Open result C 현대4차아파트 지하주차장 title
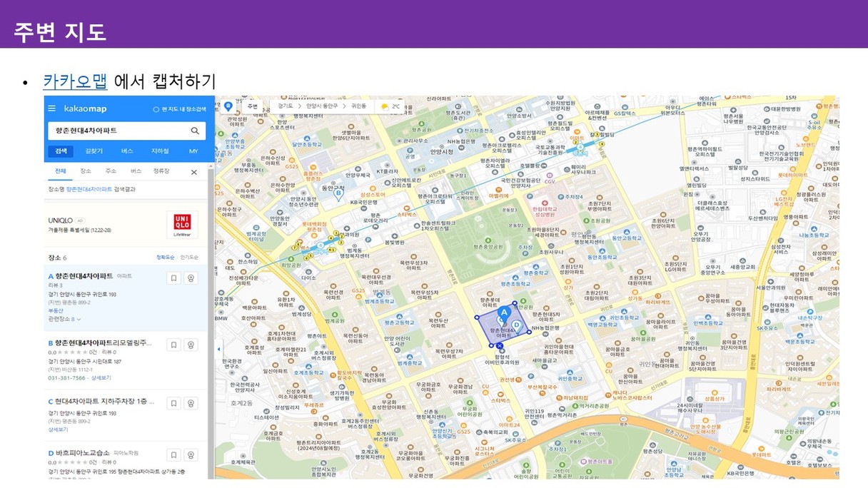 pos(105,402)
